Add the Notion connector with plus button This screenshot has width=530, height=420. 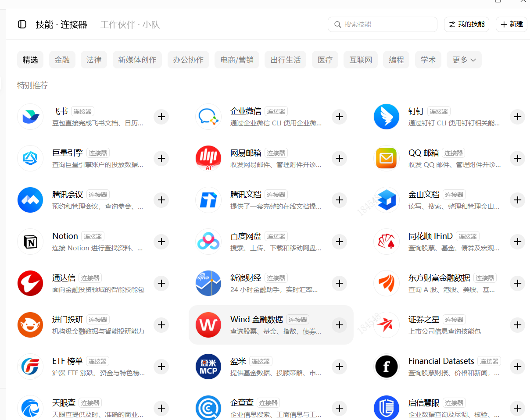[161, 242]
